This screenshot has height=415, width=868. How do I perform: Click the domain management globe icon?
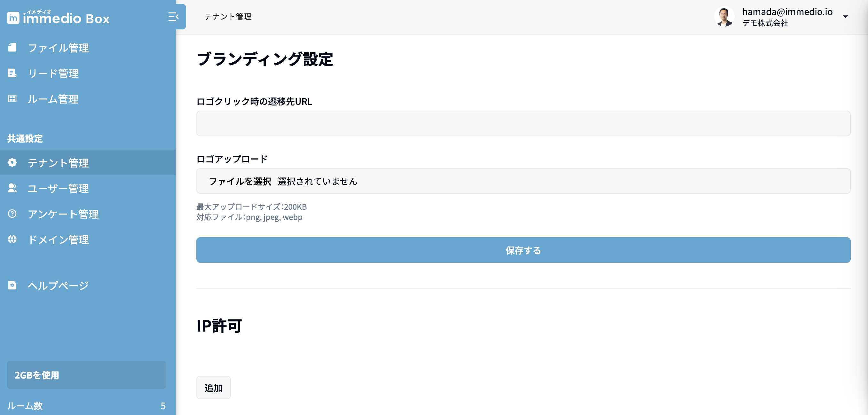[12, 239]
